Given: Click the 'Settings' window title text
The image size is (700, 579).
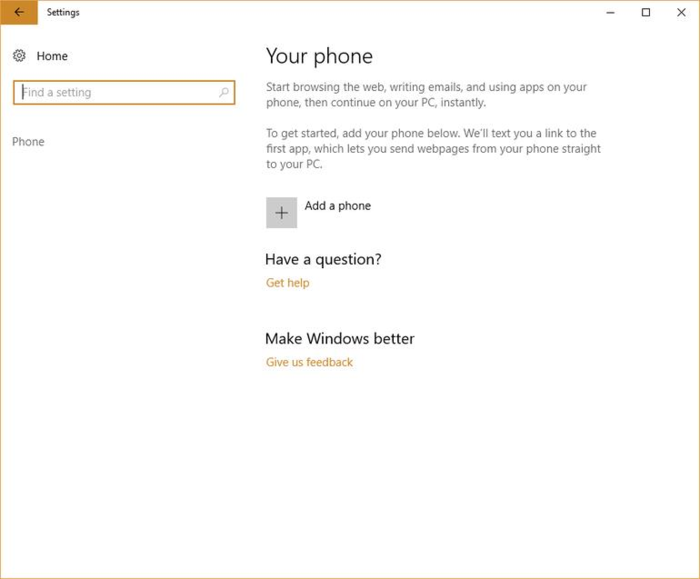Looking at the screenshot, I should coord(63,13).
